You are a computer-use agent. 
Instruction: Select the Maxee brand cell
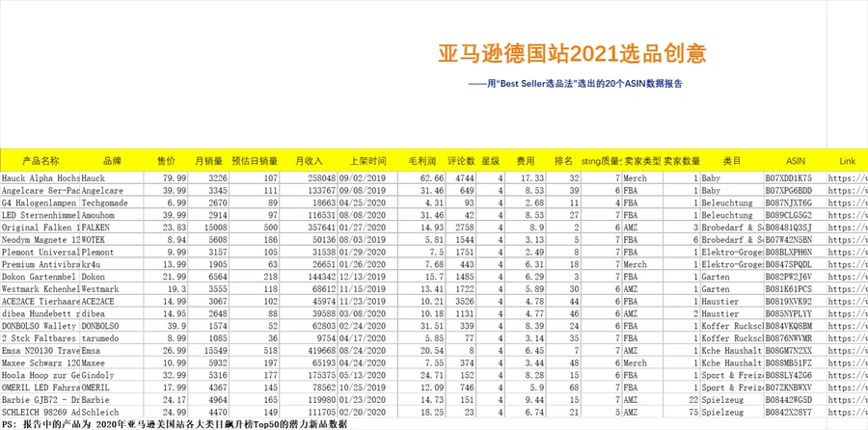pos(112,363)
